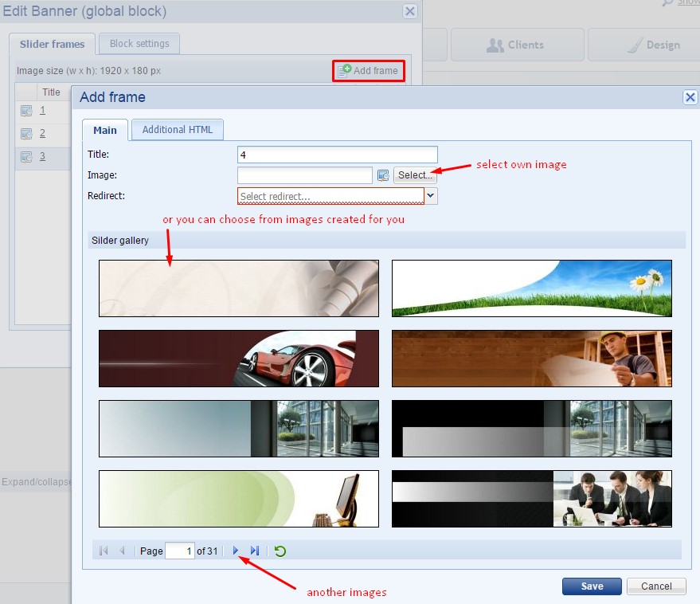Image resolution: width=700 pixels, height=604 pixels.
Task: Open the Design tab in background
Action: 643,45
